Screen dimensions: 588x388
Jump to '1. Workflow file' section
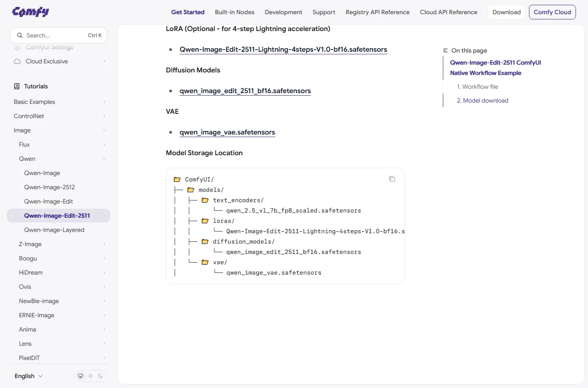point(477,87)
